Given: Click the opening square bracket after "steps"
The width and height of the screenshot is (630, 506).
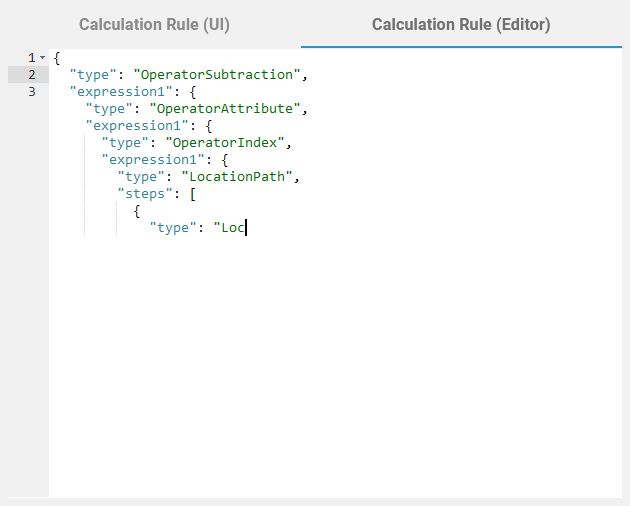Looking at the screenshot, I should click(x=192, y=194).
